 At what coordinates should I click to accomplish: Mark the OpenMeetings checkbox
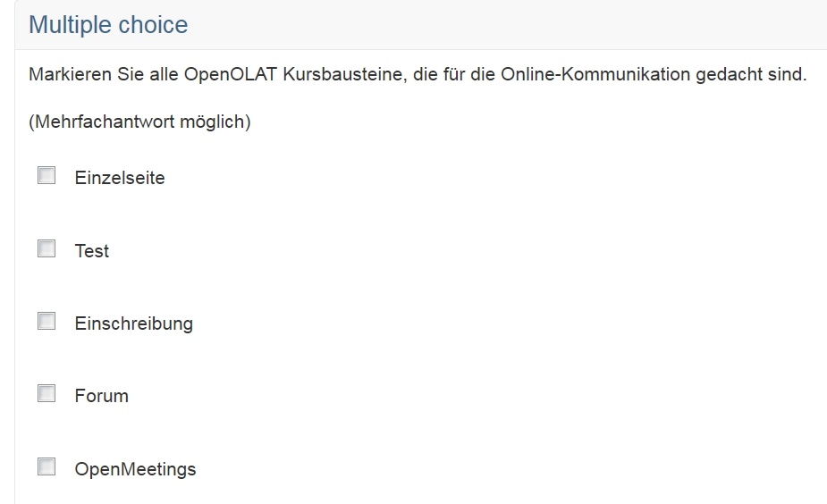tap(46, 467)
